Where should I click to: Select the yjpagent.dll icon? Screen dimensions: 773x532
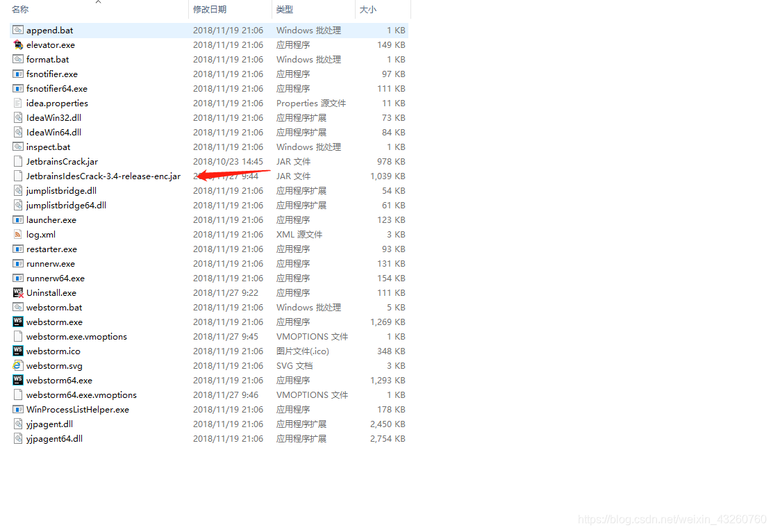click(18, 424)
